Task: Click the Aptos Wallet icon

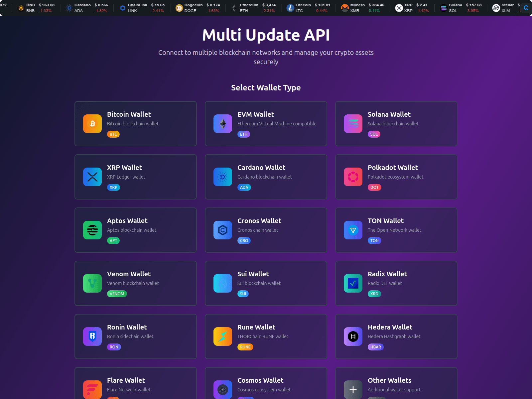Action: point(92,230)
